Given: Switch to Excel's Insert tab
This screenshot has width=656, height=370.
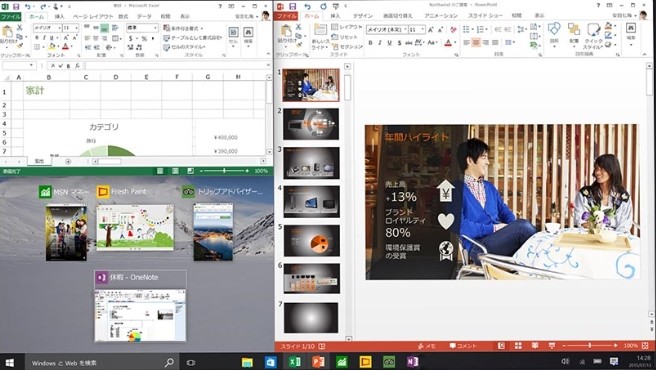Looking at the screenshot, I should (59, 16).
